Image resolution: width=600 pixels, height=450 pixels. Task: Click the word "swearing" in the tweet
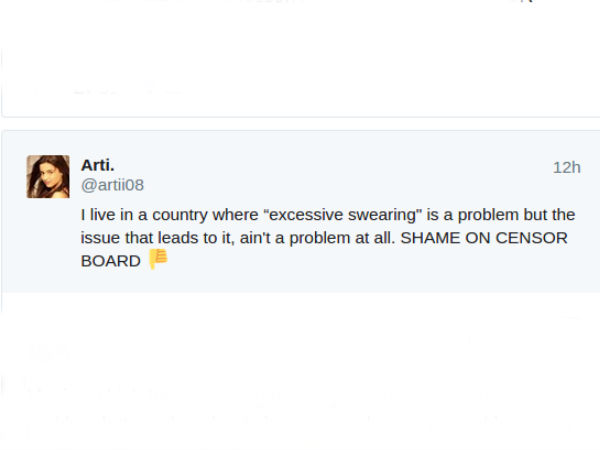(378, 215)
